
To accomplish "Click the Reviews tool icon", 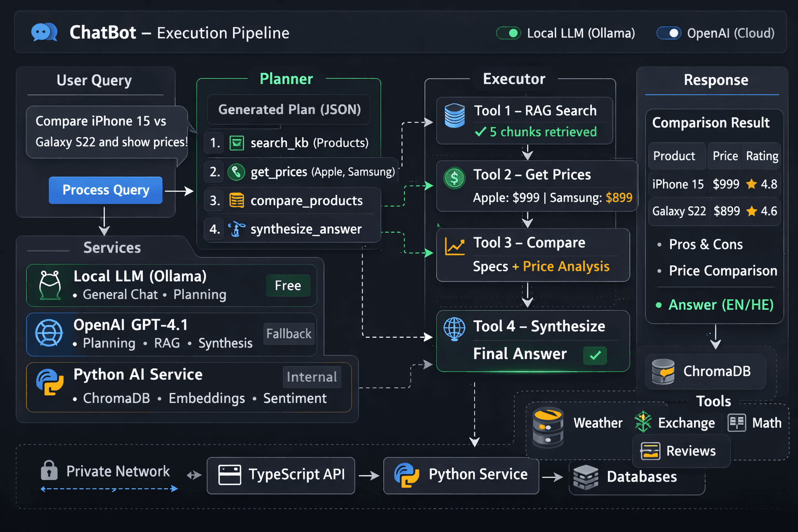I will click(650, 451).
